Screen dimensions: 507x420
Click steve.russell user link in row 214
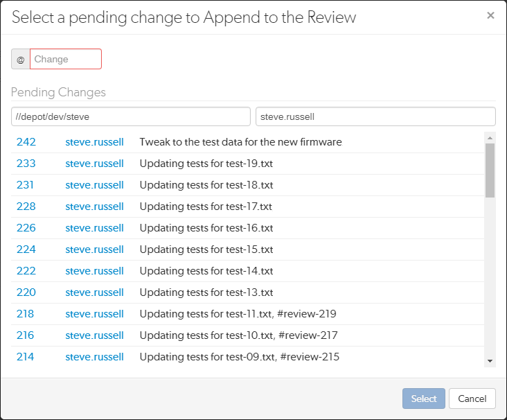click(x=94, y=356)
